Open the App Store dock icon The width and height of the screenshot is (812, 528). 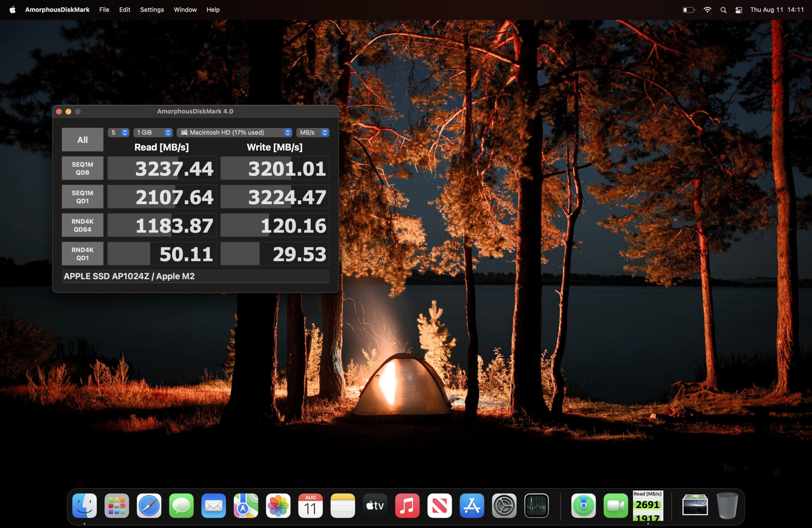pyautogui.click(x=472, y=506)
